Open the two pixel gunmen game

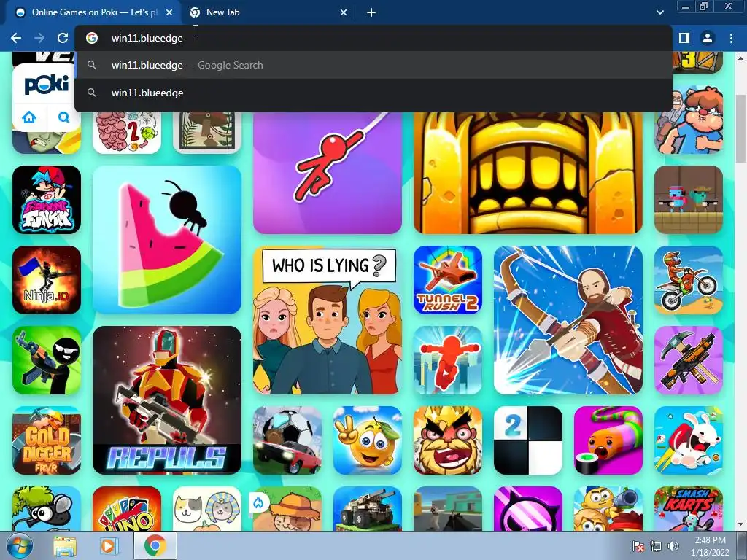(689, 200)
